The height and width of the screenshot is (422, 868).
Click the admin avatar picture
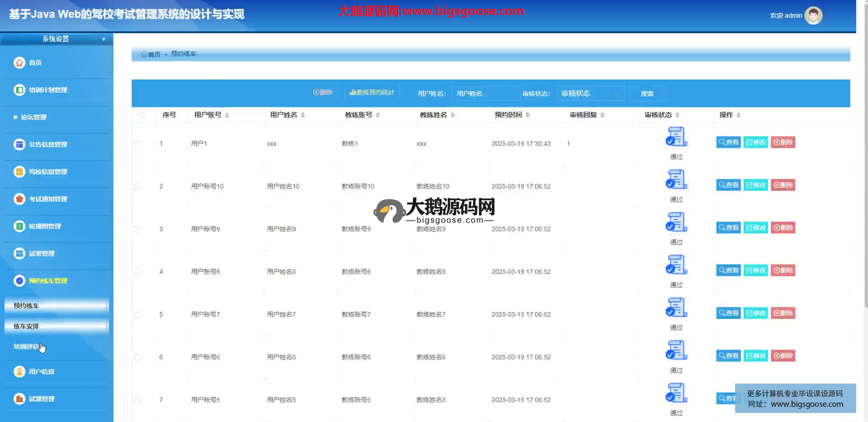pyautogui.click(x=813, y=15)
